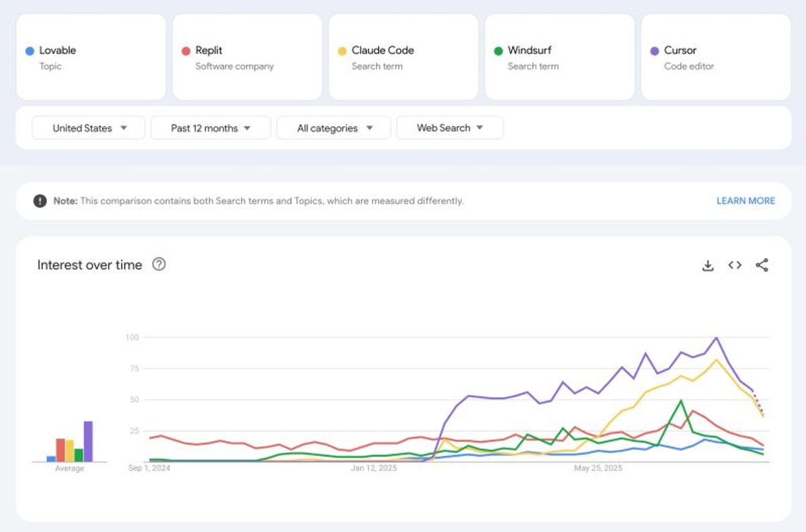Image resolution: width=806 pixels, height=532 pixels.
Task: Click the note text about Search terms and Topics
Action: pos(259,201)
